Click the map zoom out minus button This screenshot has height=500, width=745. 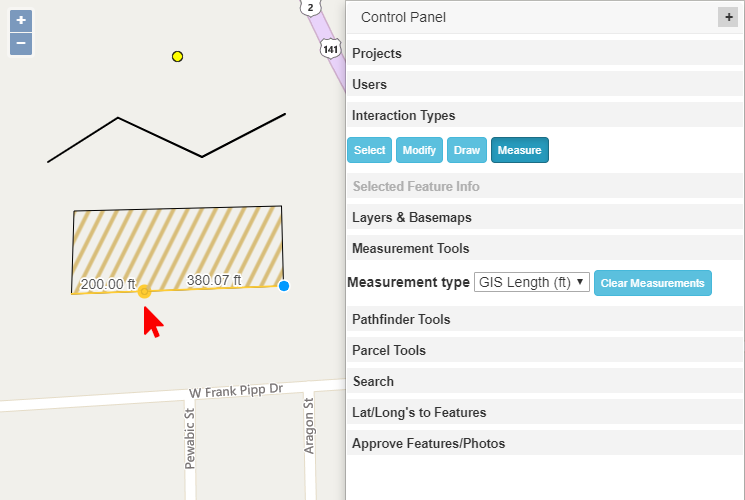21,44
